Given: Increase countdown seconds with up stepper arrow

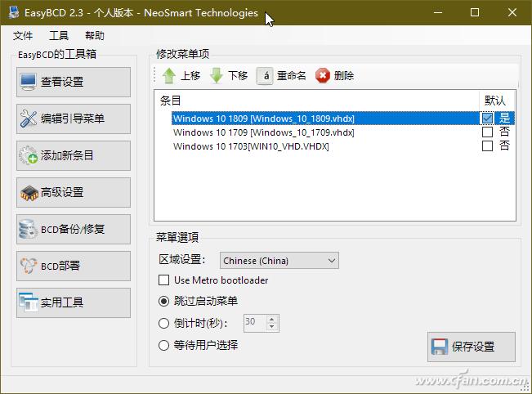Looking at the screenshot, I should click(x=271, y=320).
